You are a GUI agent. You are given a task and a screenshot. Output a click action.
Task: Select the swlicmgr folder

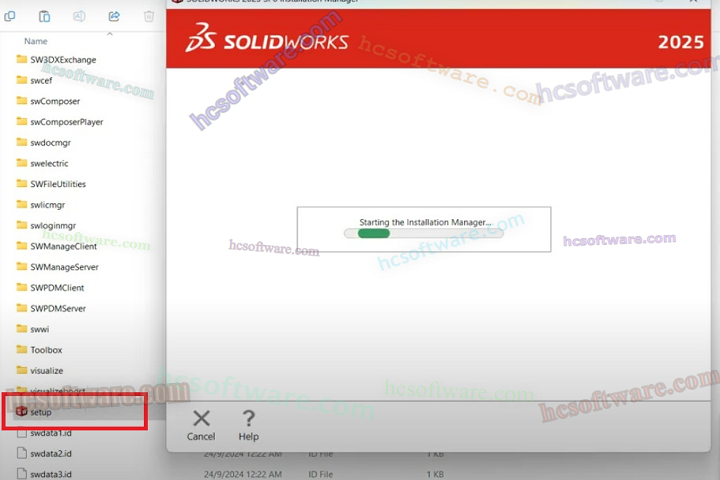pos(40,204)
